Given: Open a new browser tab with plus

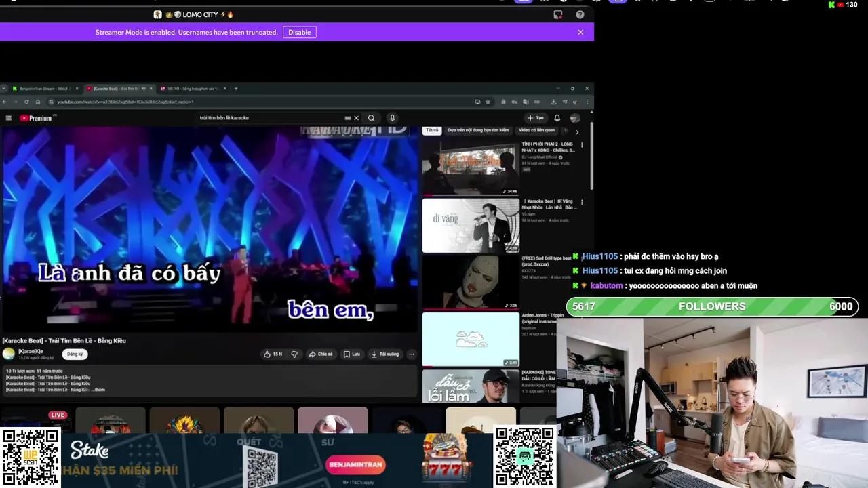Looking at the screenshot, I should [x=236, y=88].
